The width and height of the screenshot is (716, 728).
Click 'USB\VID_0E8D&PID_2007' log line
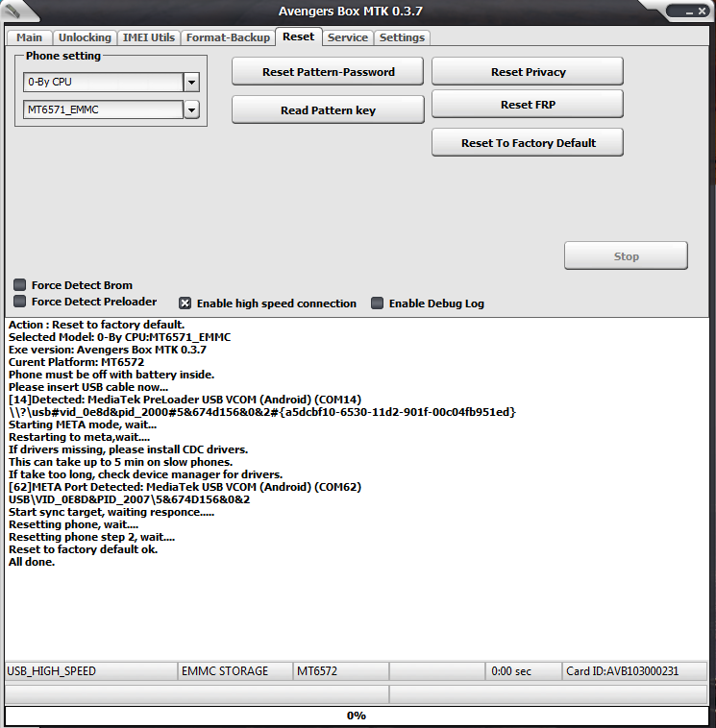tap(129, 499)
